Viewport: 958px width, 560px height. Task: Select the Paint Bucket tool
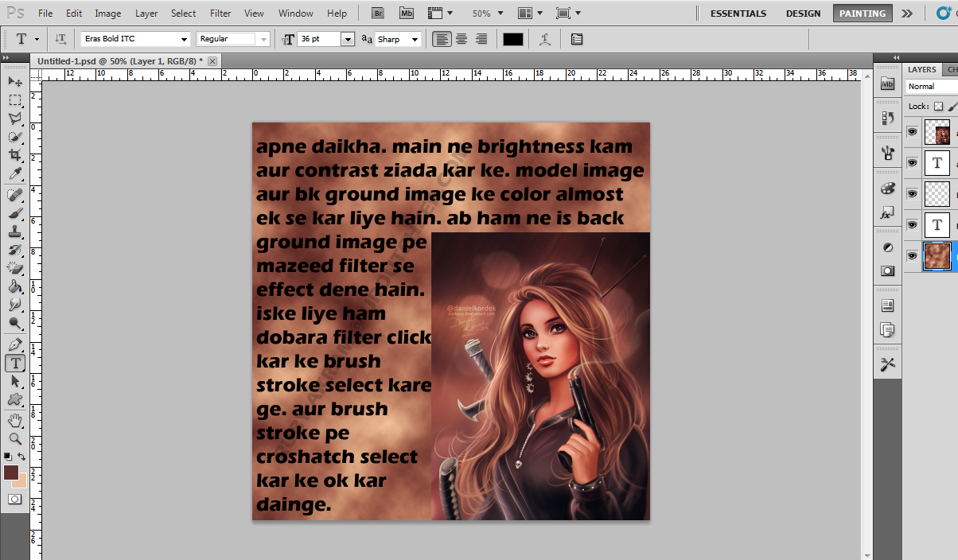(x=15, y=286)
